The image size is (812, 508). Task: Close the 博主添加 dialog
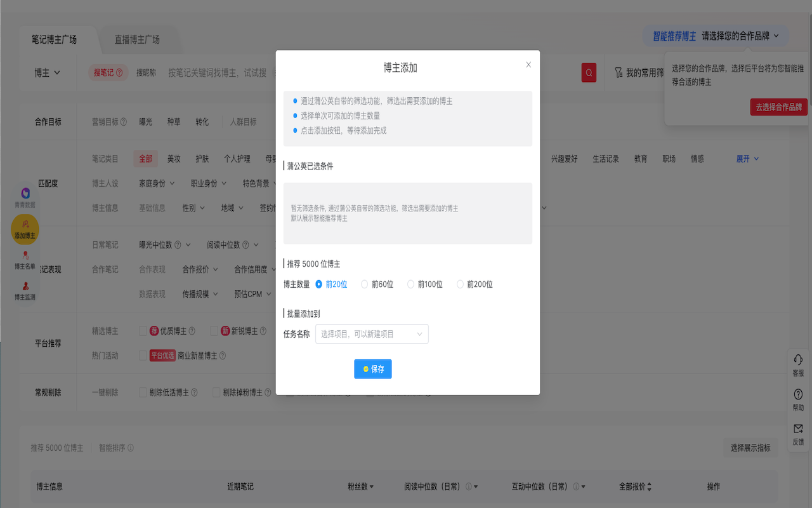pos(528,65)
